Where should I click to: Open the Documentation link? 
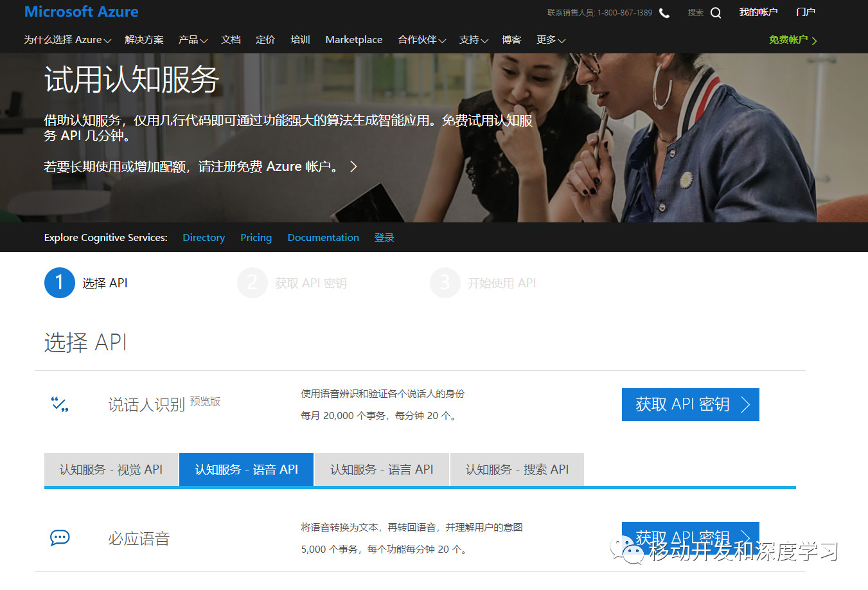tap(323, 238)
